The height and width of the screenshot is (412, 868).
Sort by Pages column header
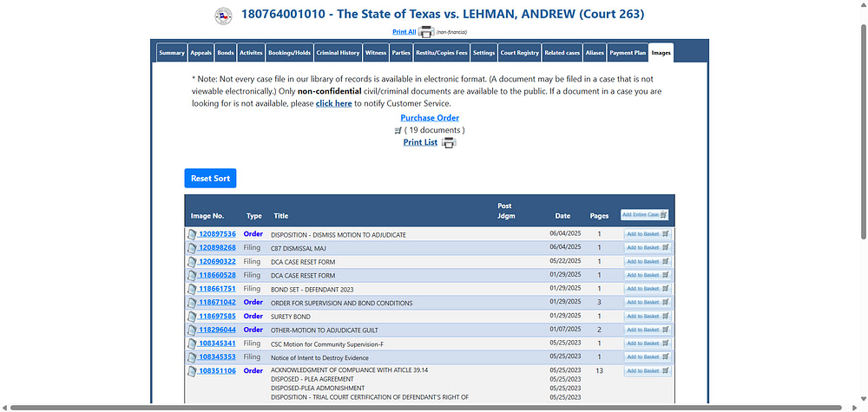[599, 216]
